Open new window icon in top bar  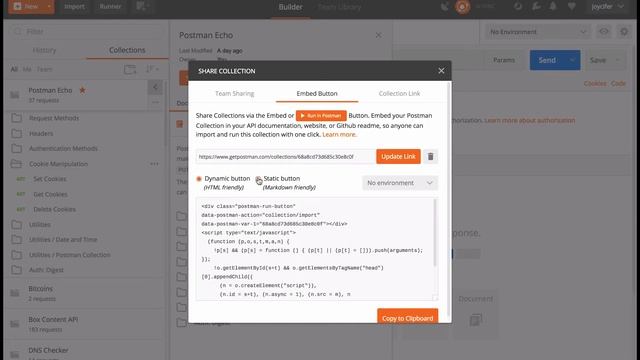tap(142, 7)
